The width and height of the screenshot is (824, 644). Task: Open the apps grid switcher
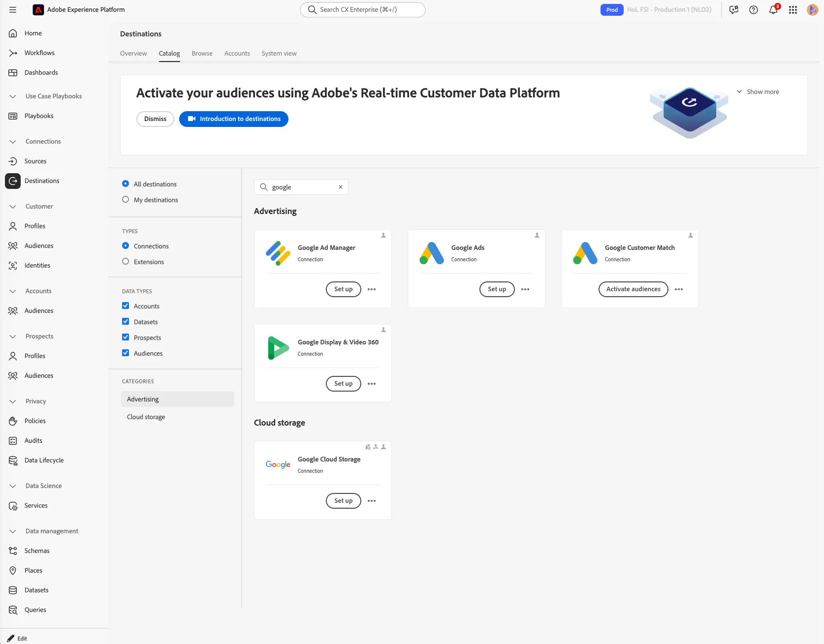click(x=793, y=10)
